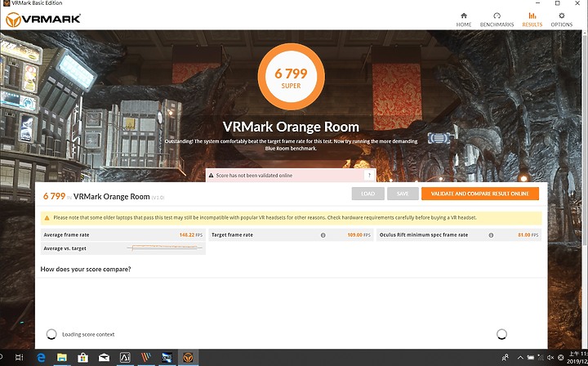Click the VRMark taskbar icon
Screen dimensions: 588x366
click(x=188, y=358)
